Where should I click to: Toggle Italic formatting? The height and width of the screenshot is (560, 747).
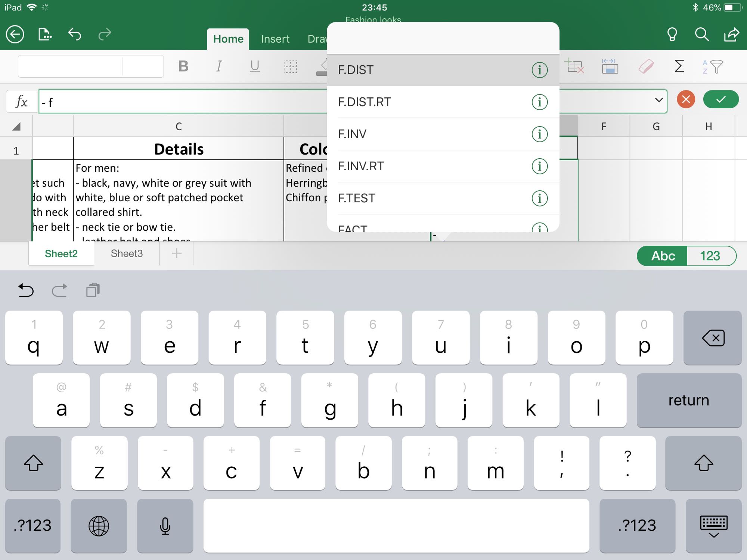pyautogui.click(x=219, y=66)
